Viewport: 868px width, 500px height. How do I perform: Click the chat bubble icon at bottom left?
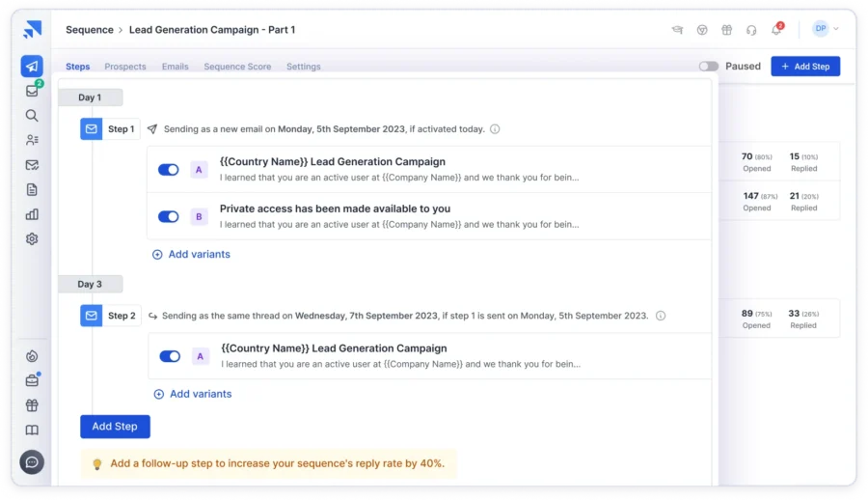pyautogui.click(x=32, y=462)
